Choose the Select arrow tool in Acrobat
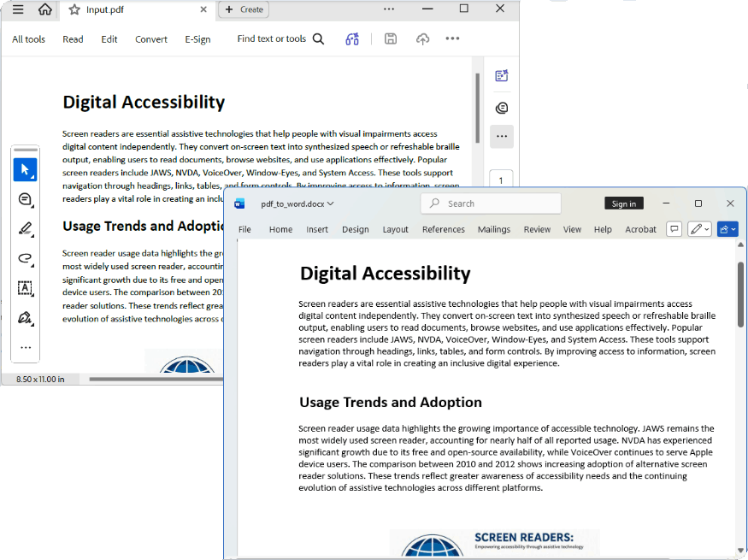 pos(26,170)
